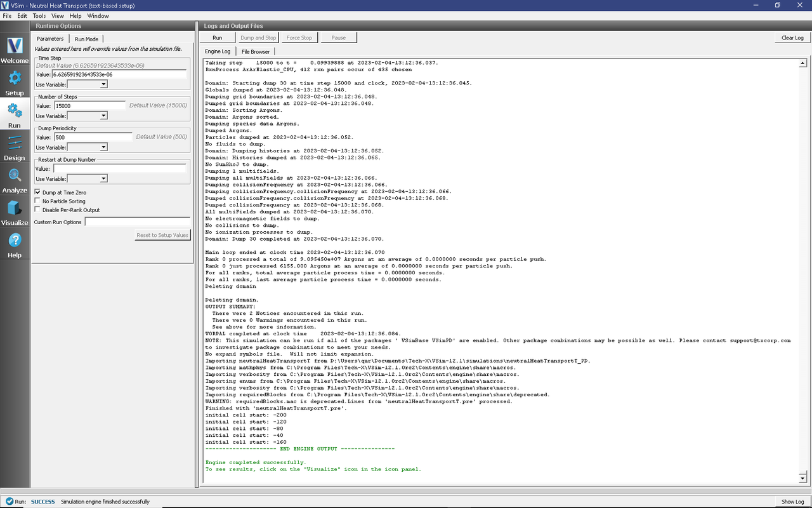This screenshot has width=812, height=508.
Task: Click the log scrollbar down arrow
Action: click(x=802, y=478)
